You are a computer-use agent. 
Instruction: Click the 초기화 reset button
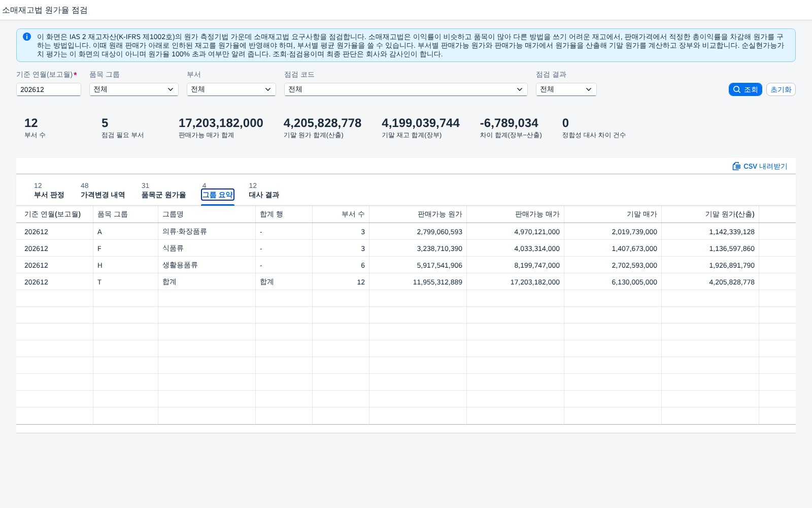(x=781, y=89)
